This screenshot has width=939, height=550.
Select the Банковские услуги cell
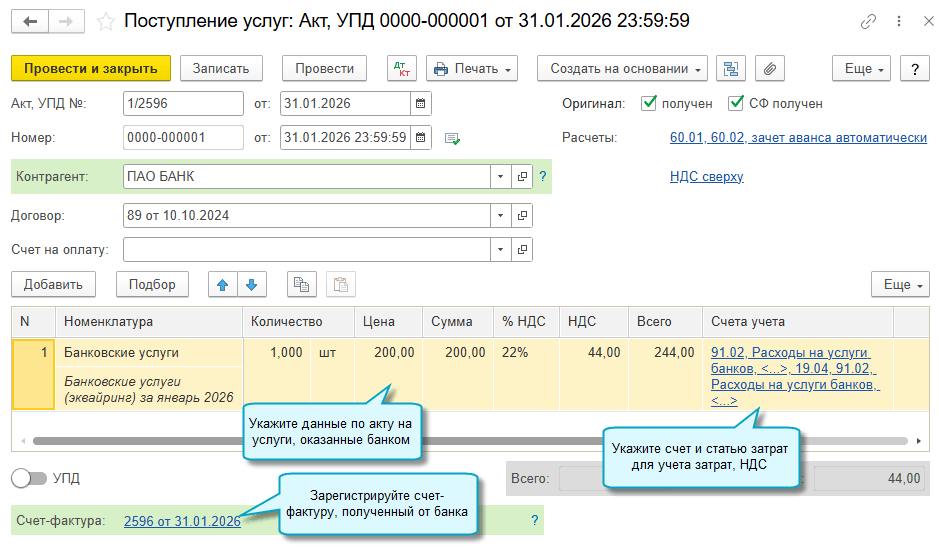(149, 352)
